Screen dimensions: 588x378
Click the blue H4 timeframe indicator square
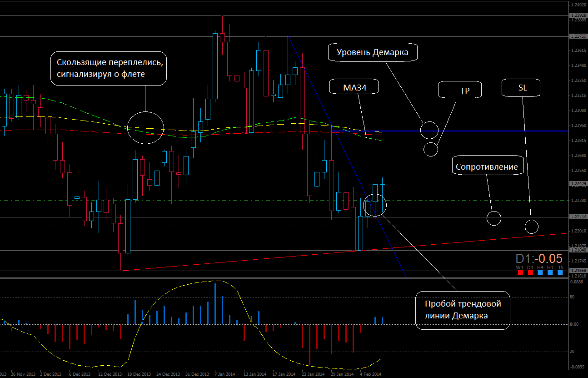(540, 272)
